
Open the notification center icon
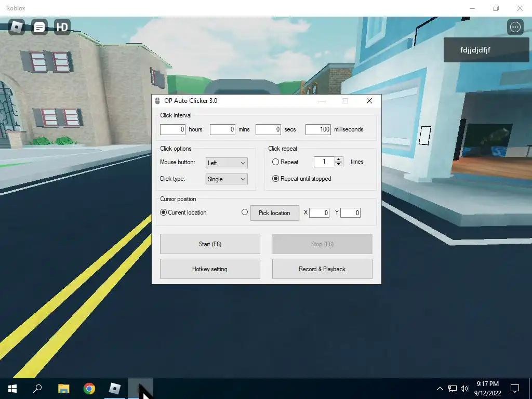515,389
